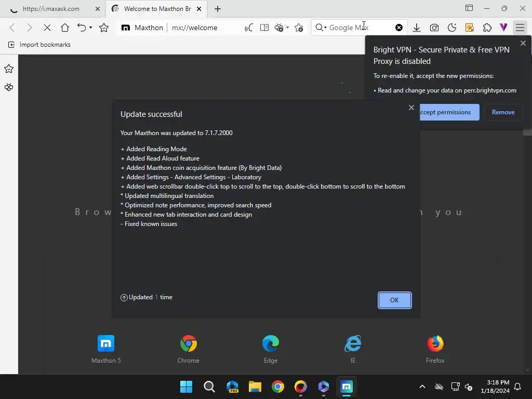This screenshot has height=399, width=532.
Task: Click the sidebar clover icon below favorites
Action: tap(9, 87)
